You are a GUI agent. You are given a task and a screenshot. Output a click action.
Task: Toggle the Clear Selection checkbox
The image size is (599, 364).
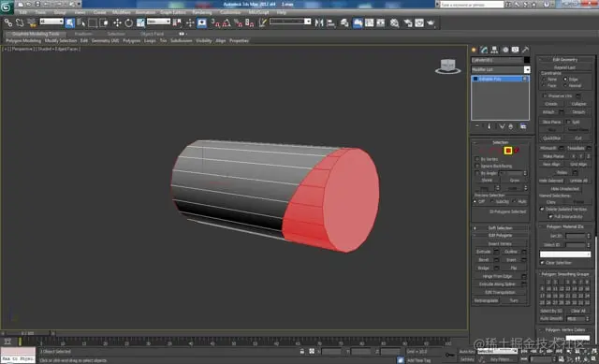[x=542, y=263]
